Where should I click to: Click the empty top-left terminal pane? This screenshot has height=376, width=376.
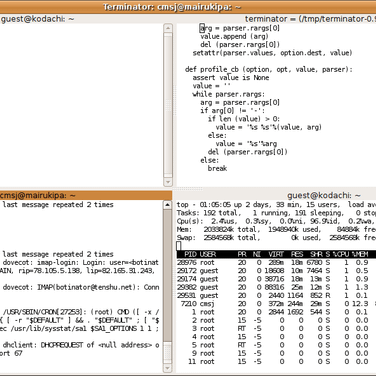coord(82,105)
